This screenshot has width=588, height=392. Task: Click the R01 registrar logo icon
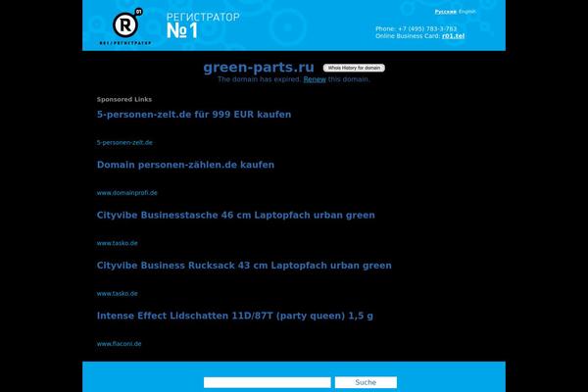point(125,25)
